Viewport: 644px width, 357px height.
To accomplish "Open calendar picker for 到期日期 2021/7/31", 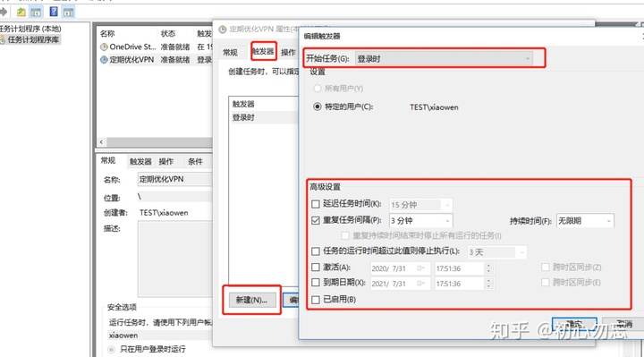I will 420,284.
